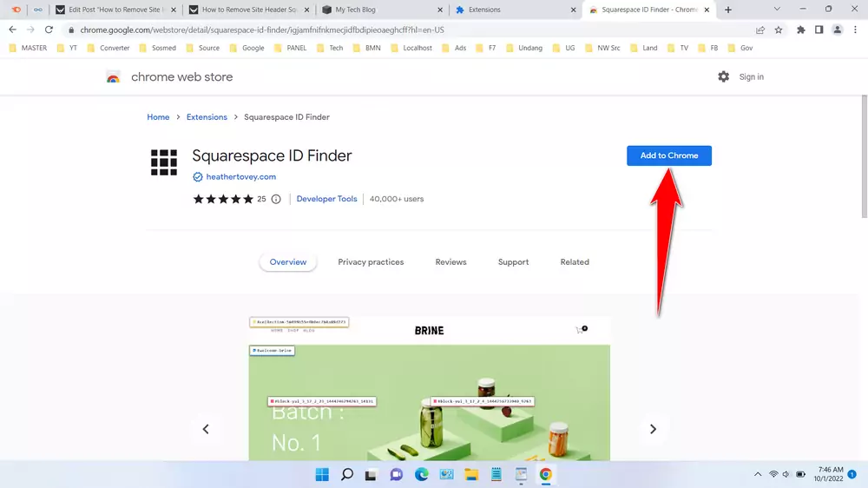Image resolution: width=868 pixels, height=488 pixels.
Task: Go back with the browser back arrow
Action: 13,30
